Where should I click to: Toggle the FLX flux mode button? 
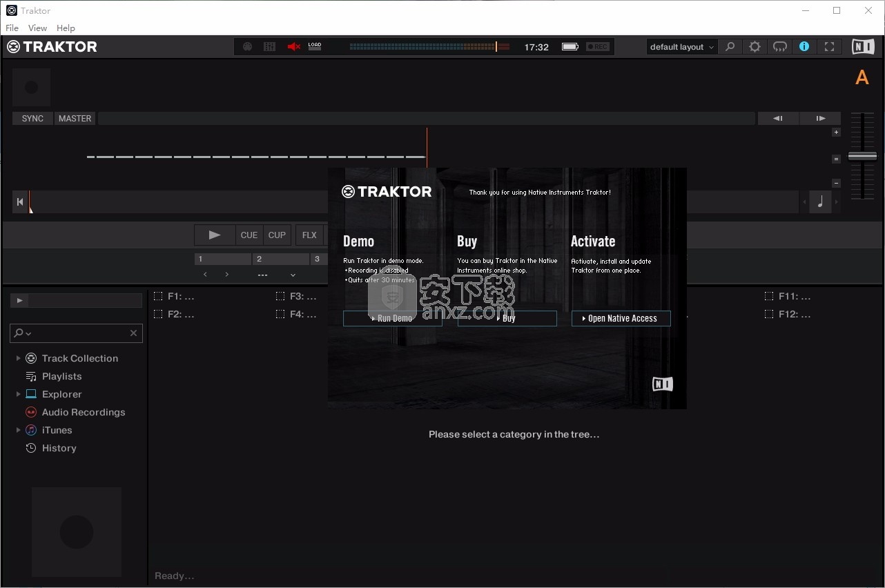309,235
